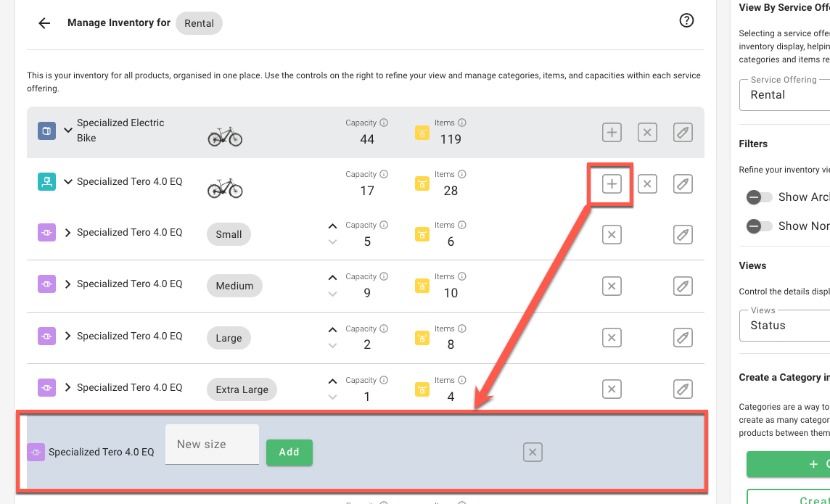The width and height of the screenshot is (830, 504).
Task: Increase capacity for the Extra Large size
Action: pyautogui.click(x=332, y=381)
